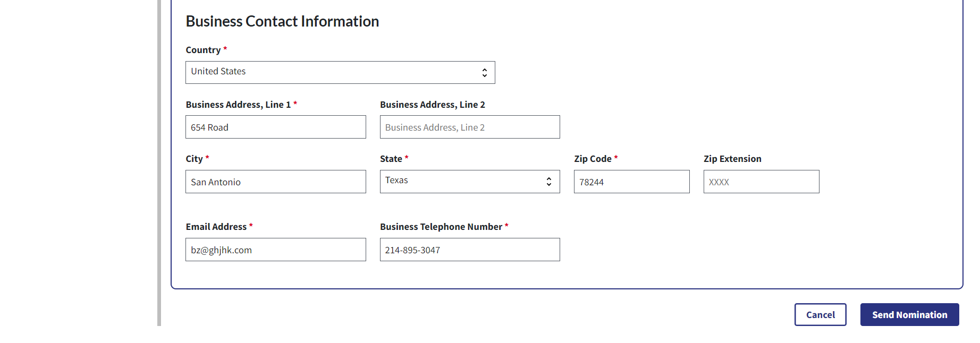The width and height of the screenshot is (980, 343).
Task: Click the Zip Code label text
Action: pos(593,159)
